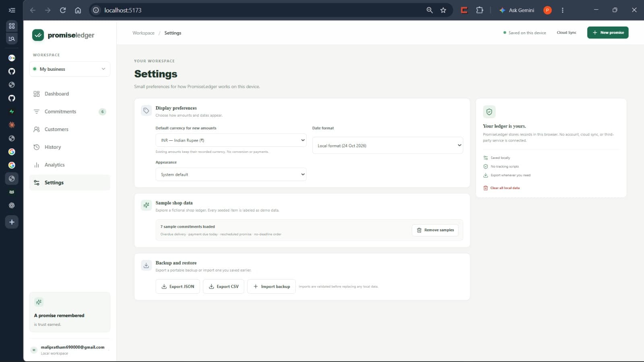Click the Saved on this device status
This screenshot has height=362, width=644.
(x=524, y=33)
